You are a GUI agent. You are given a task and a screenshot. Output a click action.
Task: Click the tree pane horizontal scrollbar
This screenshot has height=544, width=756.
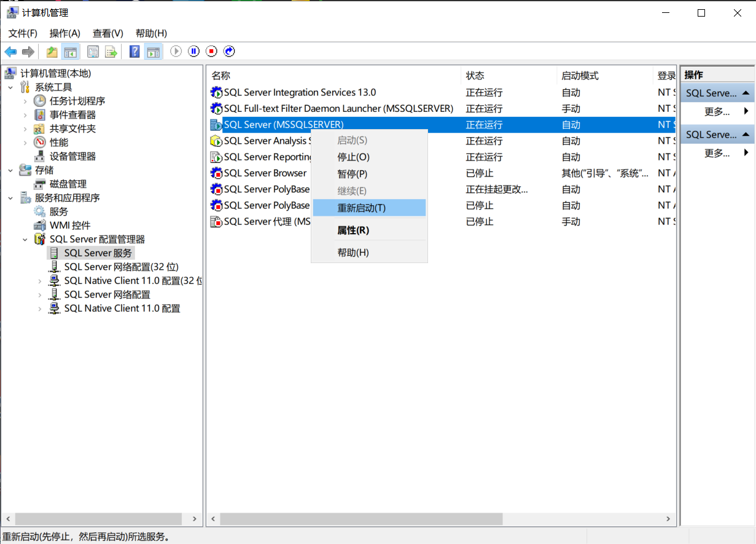98,519
